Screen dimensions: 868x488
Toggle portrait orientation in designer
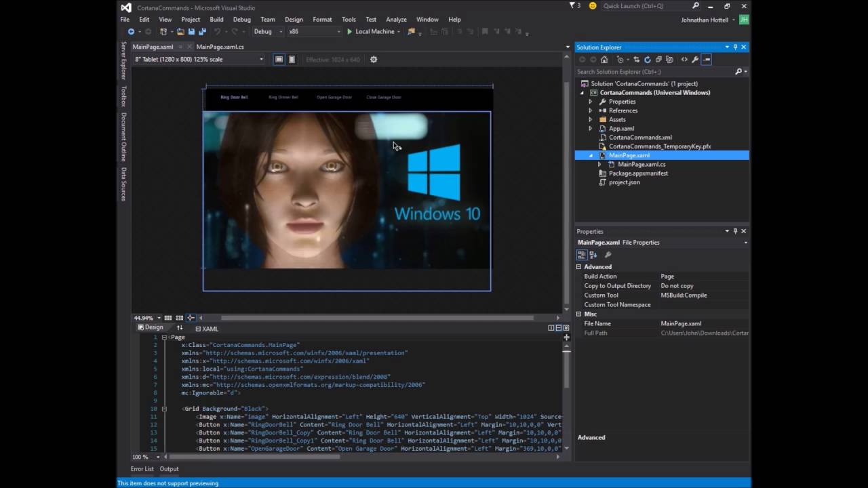coord(292,59)
